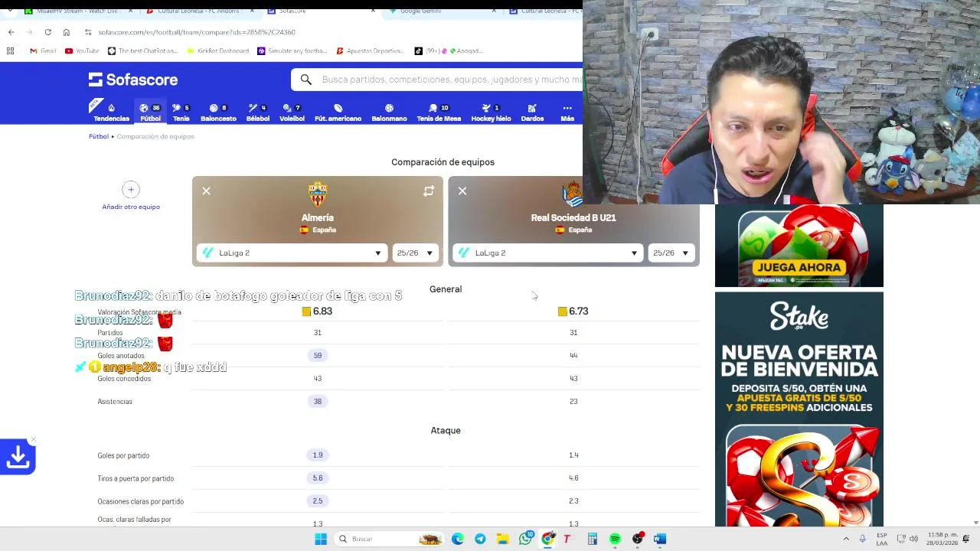Click the Stake Juega Ahora banner
980x551 pixels.
(x=799, y=246)
